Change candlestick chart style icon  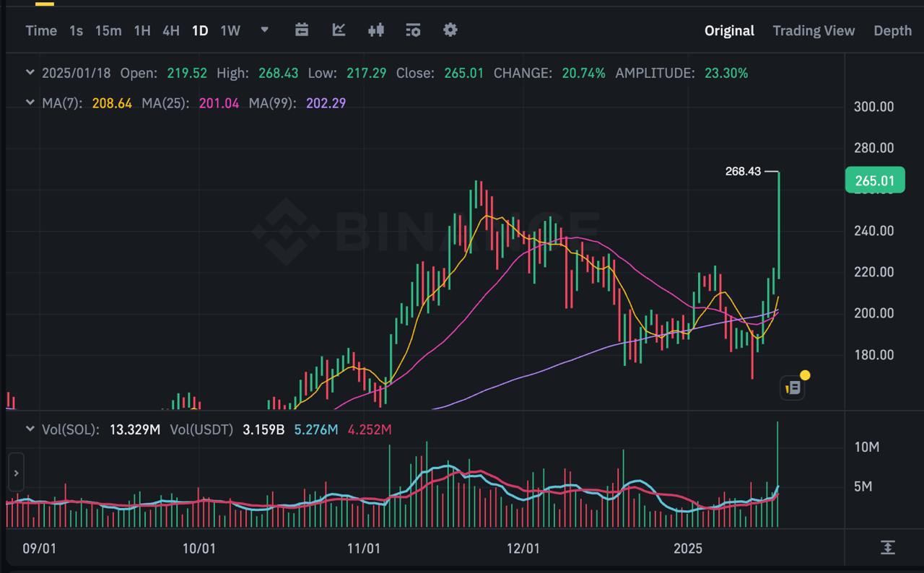point(376,30)
